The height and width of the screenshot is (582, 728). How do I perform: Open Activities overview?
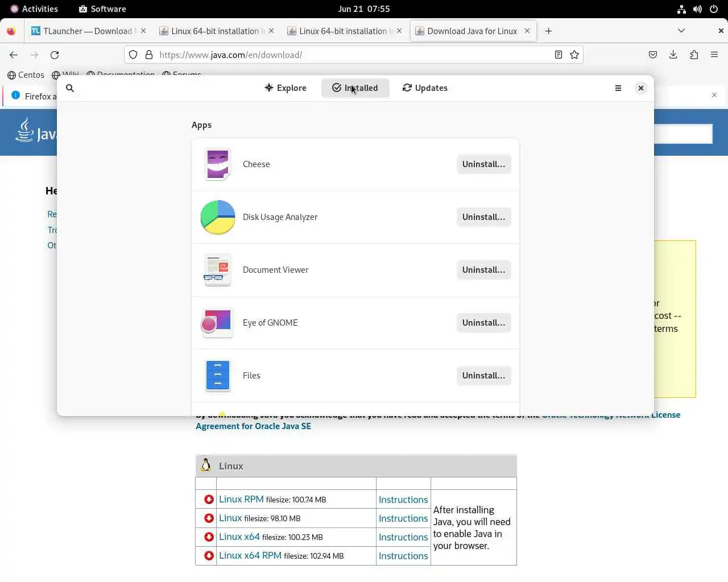tap(34, 9)
